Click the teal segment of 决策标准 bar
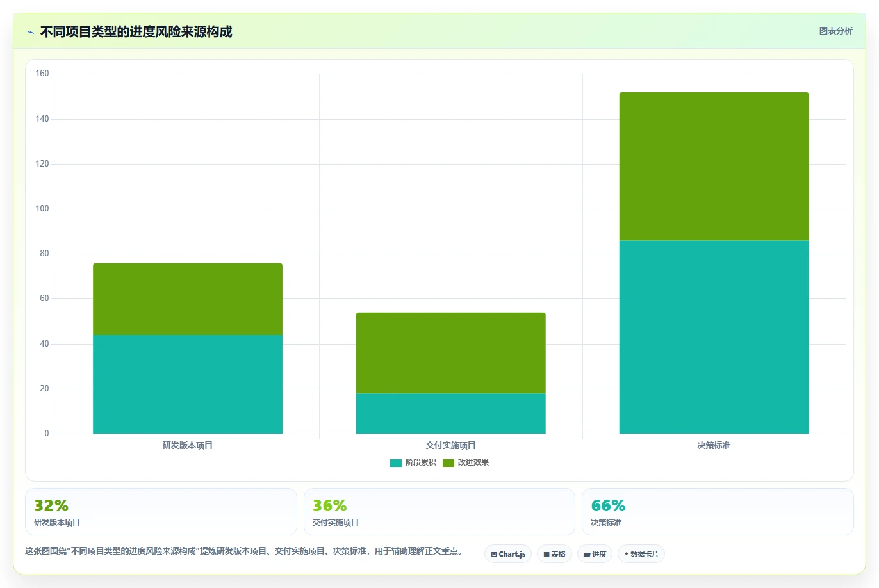Image resolution: width=879 pixels, height=588 pixels. (714, 337)
